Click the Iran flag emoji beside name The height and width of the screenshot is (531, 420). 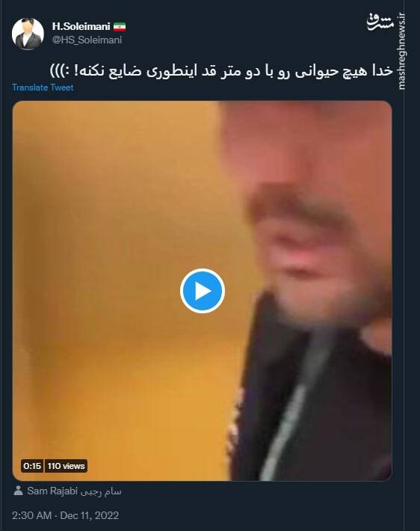point(120,27)
